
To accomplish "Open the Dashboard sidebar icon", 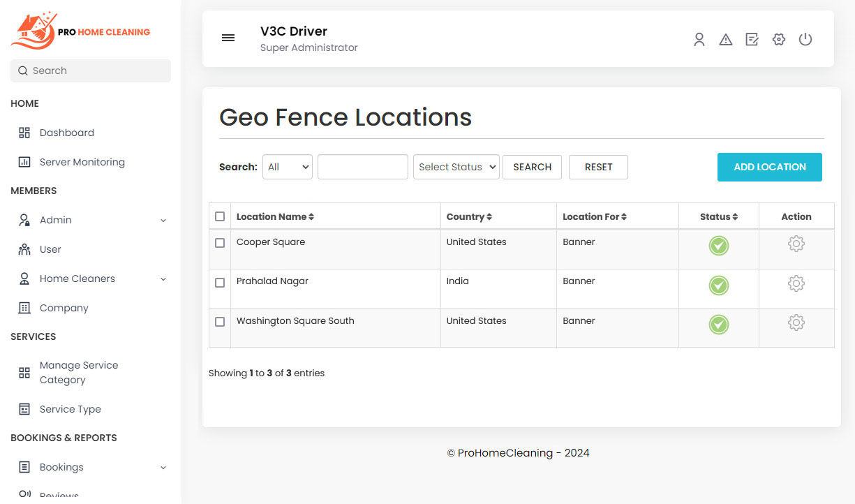I will coord(23,132).
